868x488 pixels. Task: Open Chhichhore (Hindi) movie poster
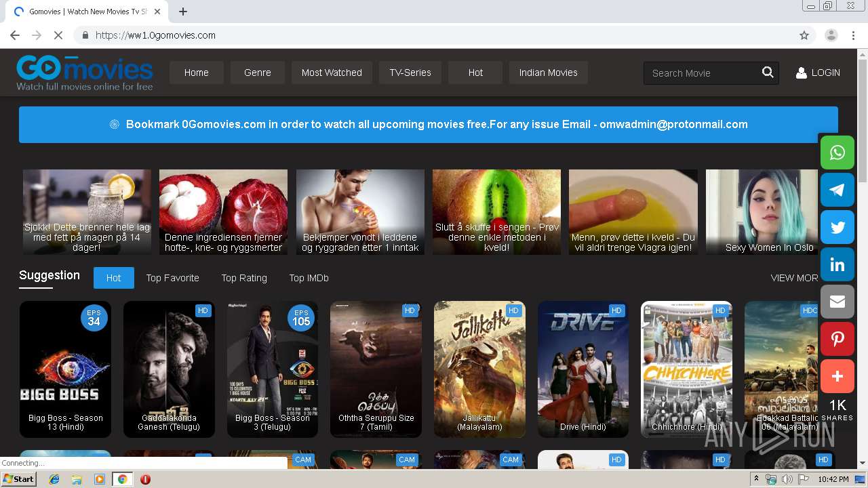686,369
